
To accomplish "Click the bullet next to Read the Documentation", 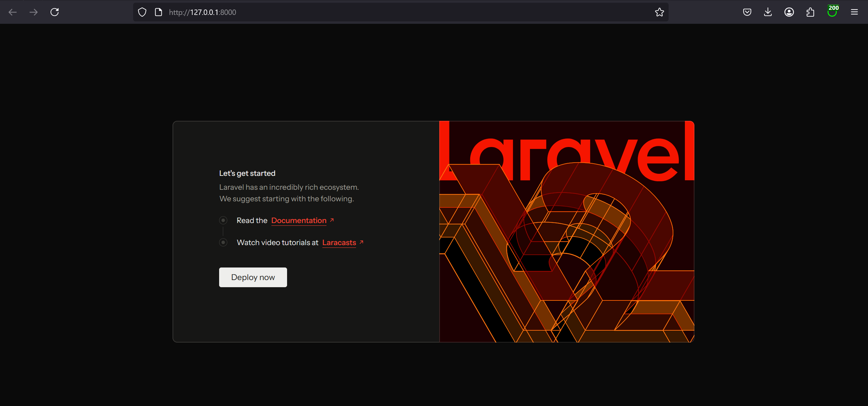I will coord(223,221).
